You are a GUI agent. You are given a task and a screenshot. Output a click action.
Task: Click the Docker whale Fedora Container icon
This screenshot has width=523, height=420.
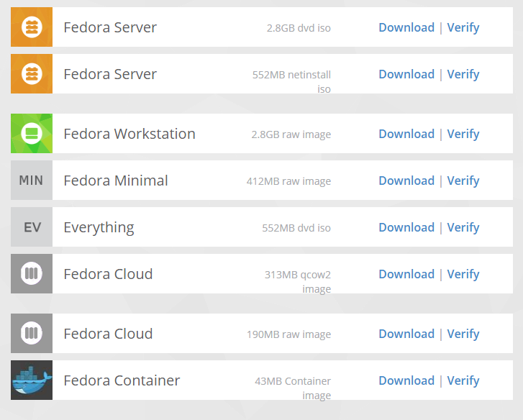[32, 380]
